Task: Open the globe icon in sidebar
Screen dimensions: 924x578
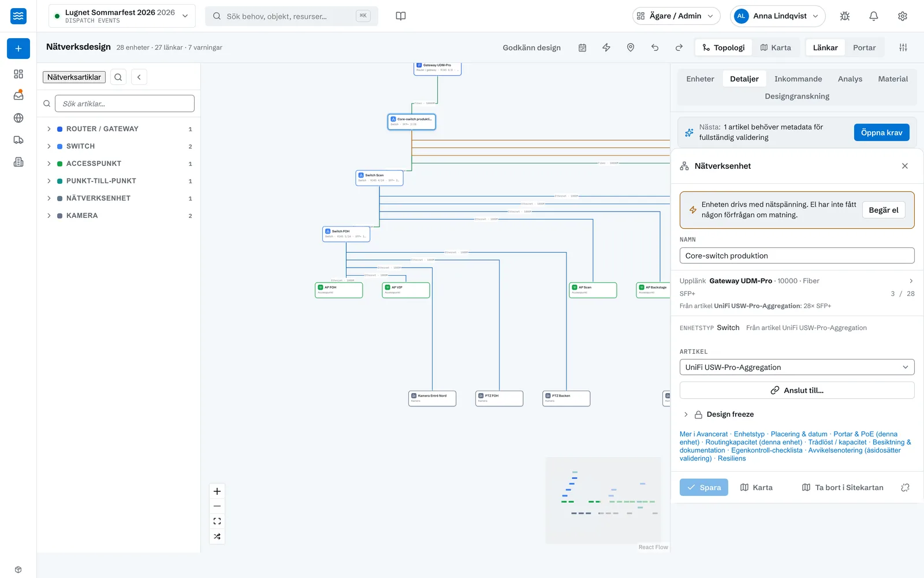Action: [18, 118]
